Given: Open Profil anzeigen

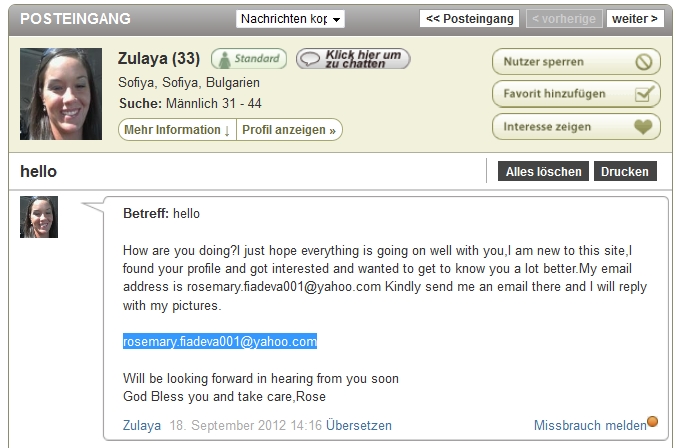Looking at the screenshot, I should 289,130.
